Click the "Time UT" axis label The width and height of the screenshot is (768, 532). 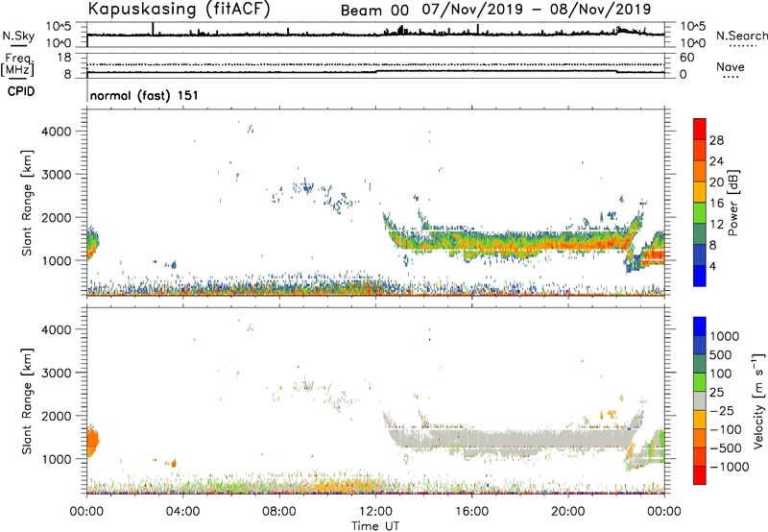tap(375, 526)
